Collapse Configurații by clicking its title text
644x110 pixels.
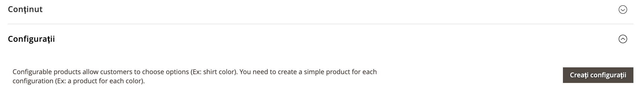[31, 39]
